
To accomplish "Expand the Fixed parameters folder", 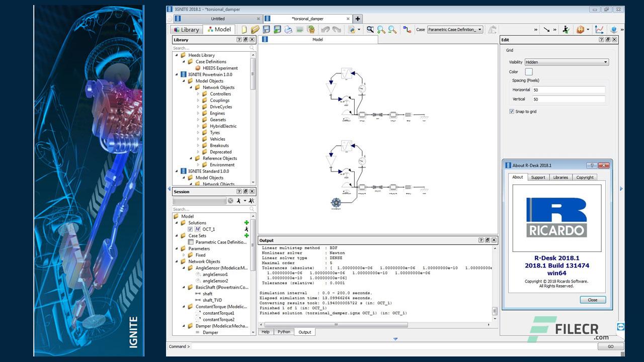I will point(184,255).
